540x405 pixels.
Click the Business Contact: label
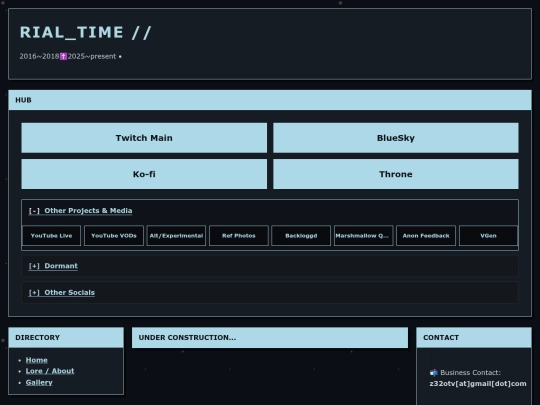(x=470, y=373)
